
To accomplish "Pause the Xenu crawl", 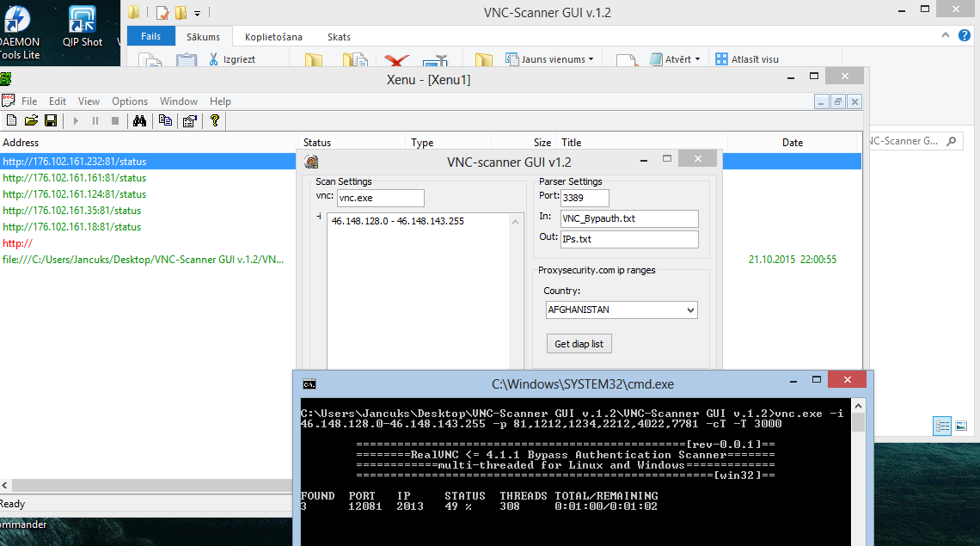I will pos(96,120).
